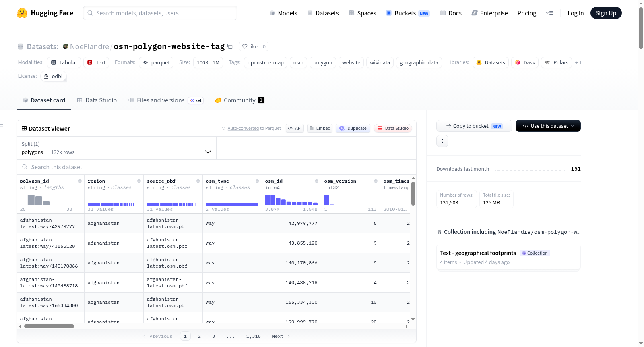This screenshot has height=347, width=644.
Task: Select the osm_id cell 140,170,866
Action: coord(291,263)
